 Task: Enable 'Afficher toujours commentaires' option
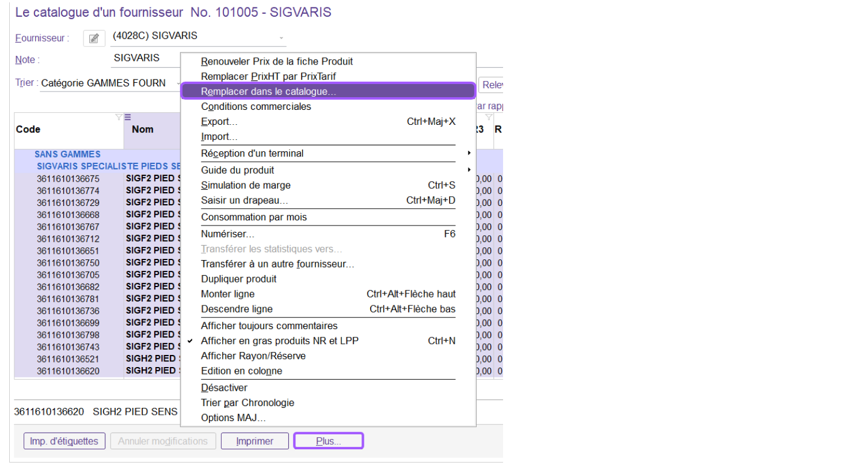pos(269,326)
